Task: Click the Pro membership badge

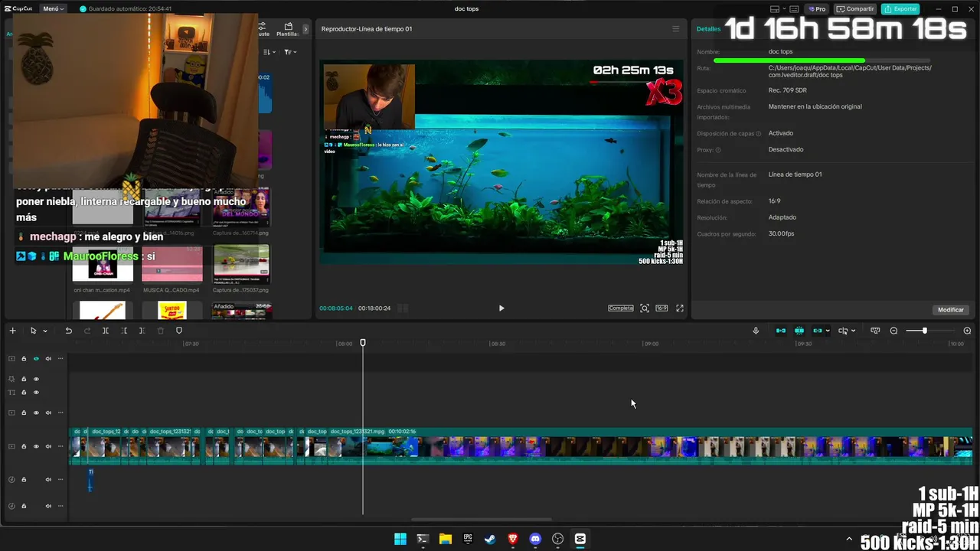Action: point(818,9)
